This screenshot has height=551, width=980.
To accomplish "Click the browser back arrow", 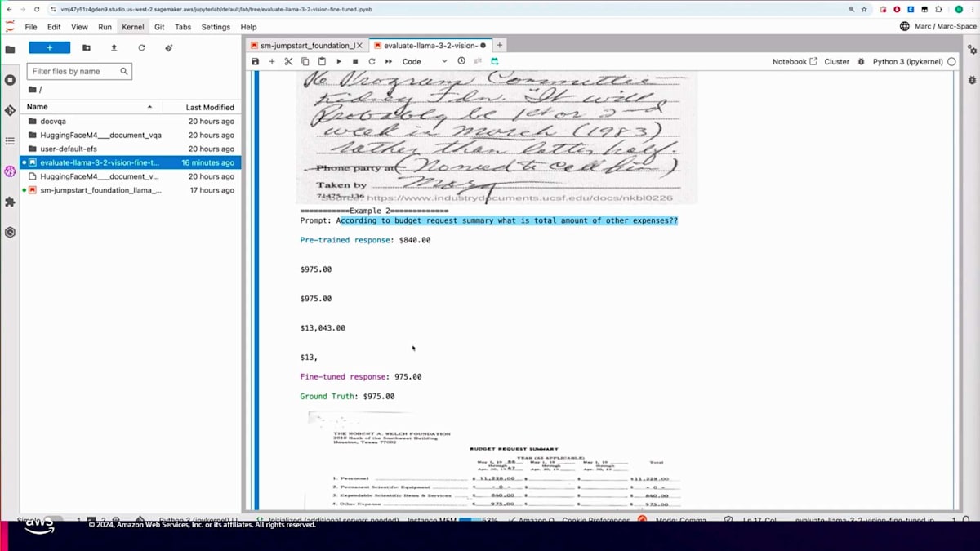I will click(9, 9).
